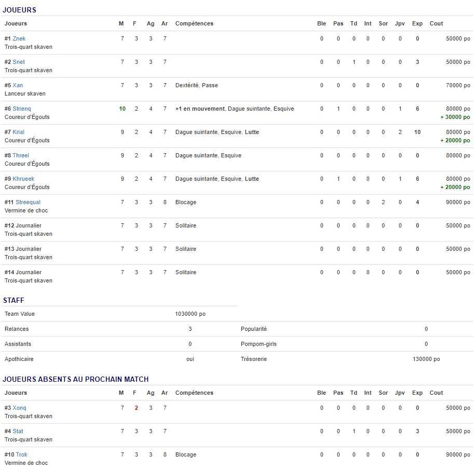Open absent player Stat link
Viewport: 476px width, 469px height.
(18, 432)
